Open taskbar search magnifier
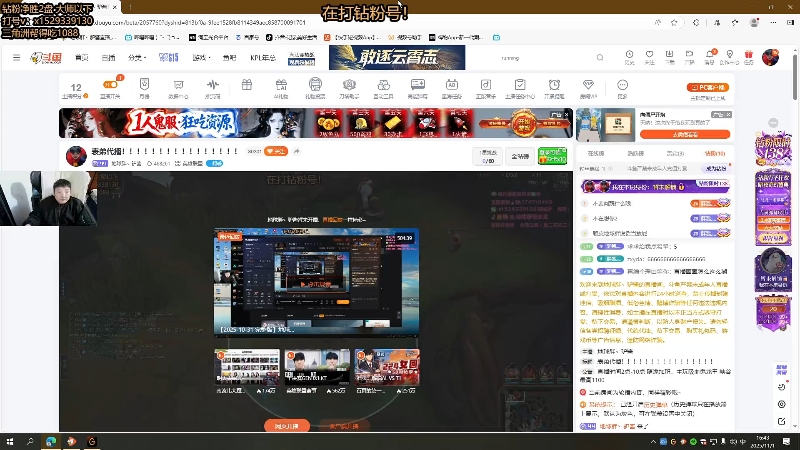Image resolution: width=800 pixels, height=450 pixels. pyautogui.click(x=30, y=441)
